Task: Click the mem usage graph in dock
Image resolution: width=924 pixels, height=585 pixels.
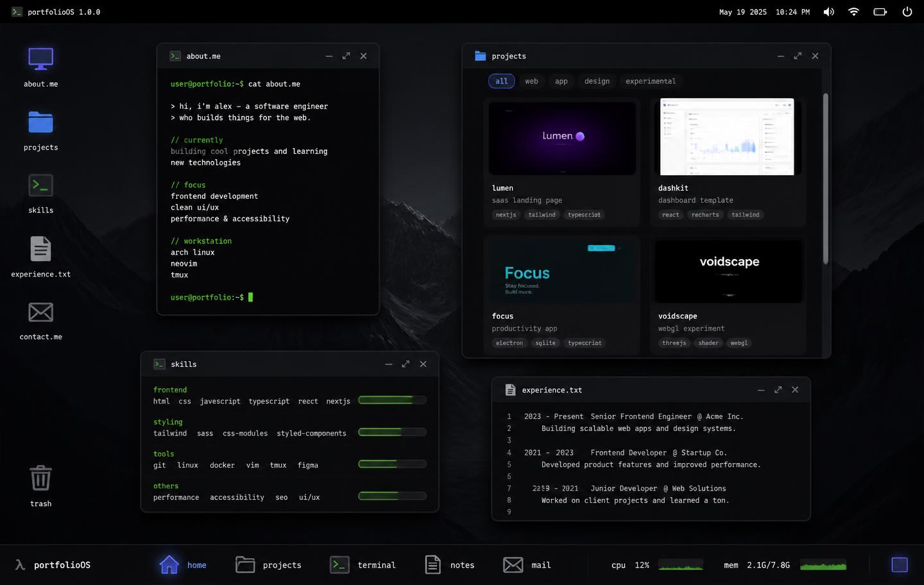Action: point(823,565)
